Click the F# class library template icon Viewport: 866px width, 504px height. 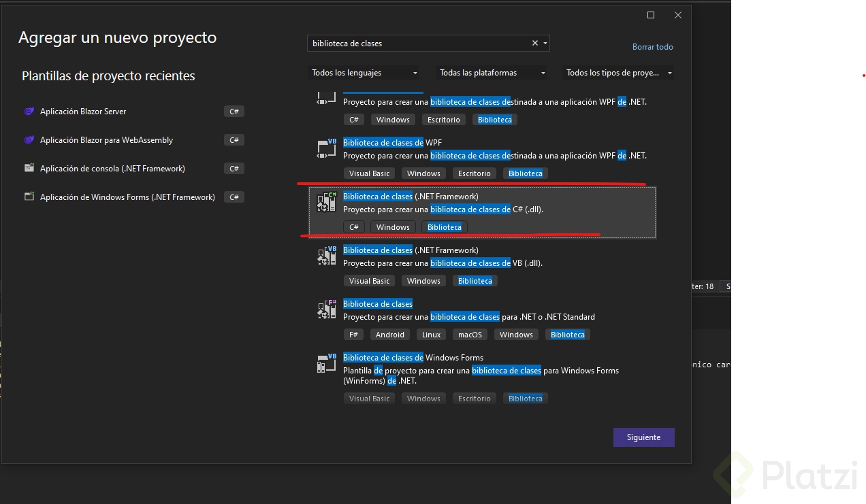tap(327, 309)
